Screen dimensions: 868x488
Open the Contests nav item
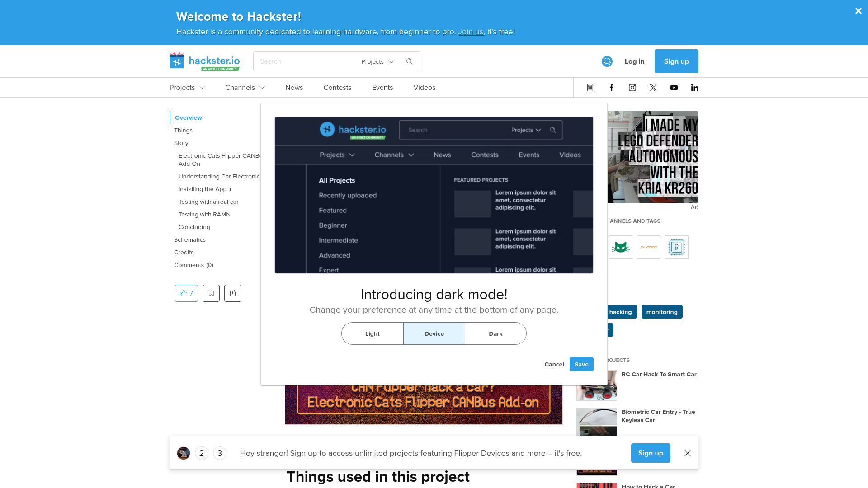point(337,88)
